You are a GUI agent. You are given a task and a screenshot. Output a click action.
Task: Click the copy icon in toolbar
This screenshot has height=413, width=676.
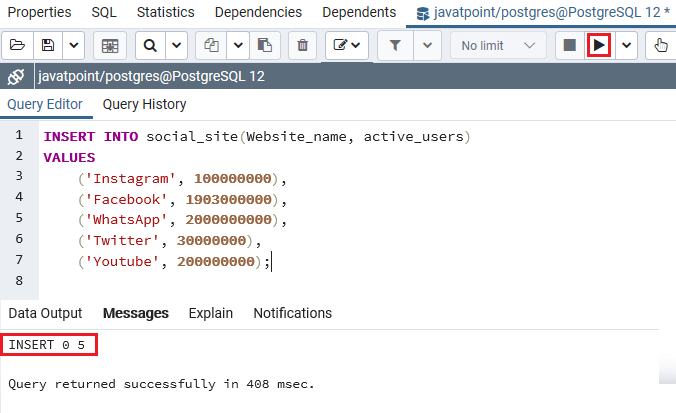pos(211,45)
